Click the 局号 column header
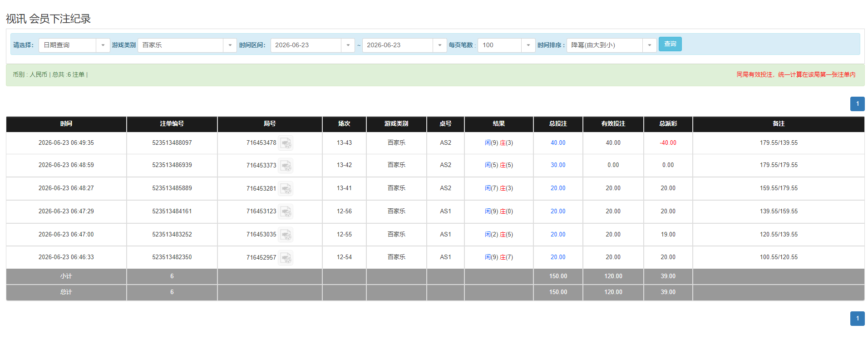The height and width of the screenshot is (354, 868). 270,124
